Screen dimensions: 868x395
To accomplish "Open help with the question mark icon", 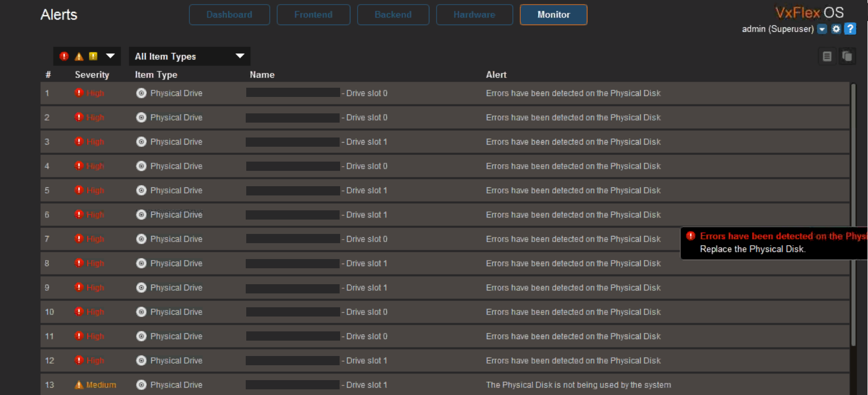I will click(850, 29).
